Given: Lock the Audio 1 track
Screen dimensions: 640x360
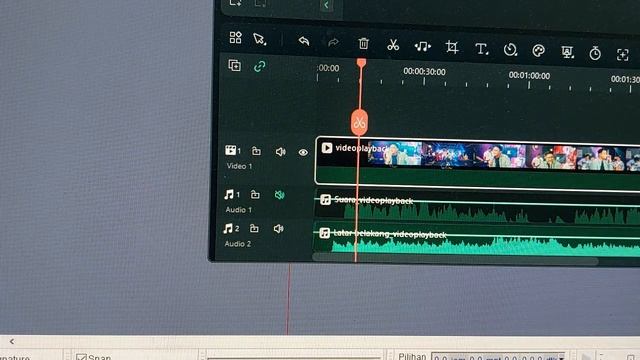Looking at the screenshot, I should pos(255,194).
